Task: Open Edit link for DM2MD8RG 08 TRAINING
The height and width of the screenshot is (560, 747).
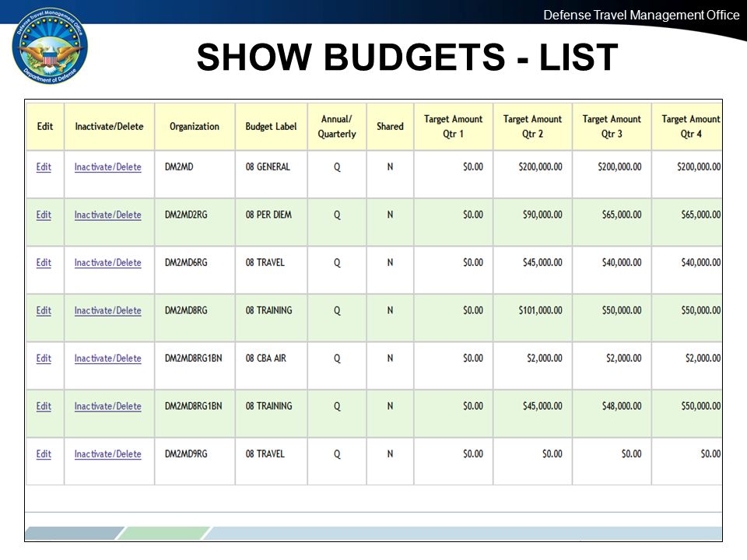Action: tap(44, 310)
